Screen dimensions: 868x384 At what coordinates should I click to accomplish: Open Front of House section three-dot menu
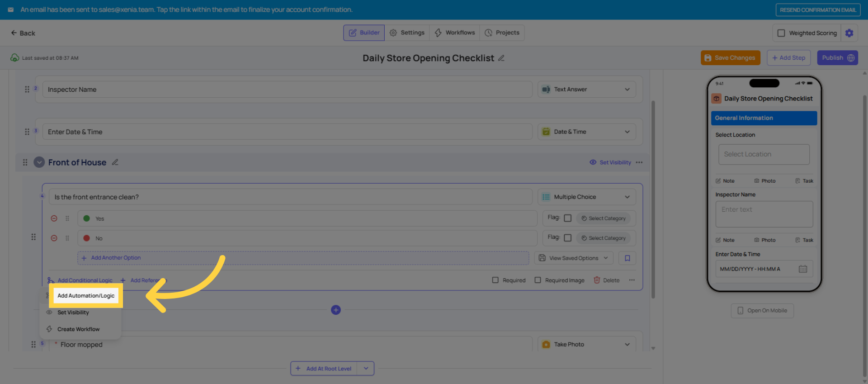pos(639,162)
